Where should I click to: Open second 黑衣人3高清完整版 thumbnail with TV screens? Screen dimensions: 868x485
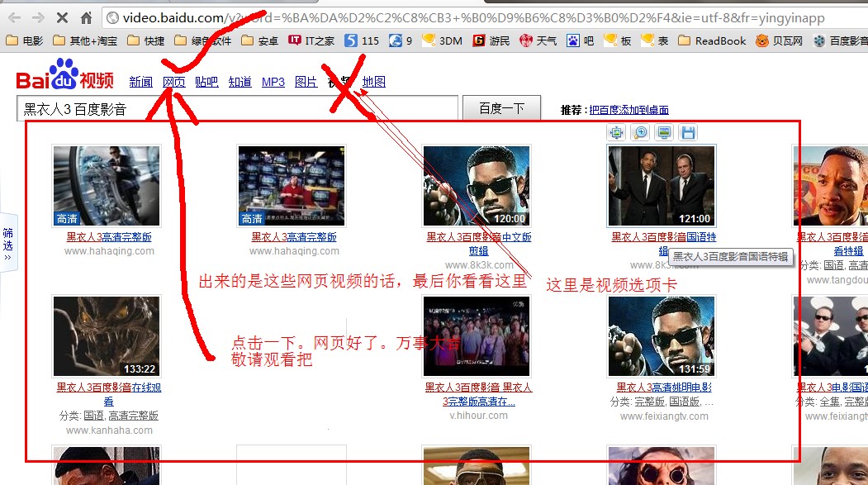[x=292, y=185]
